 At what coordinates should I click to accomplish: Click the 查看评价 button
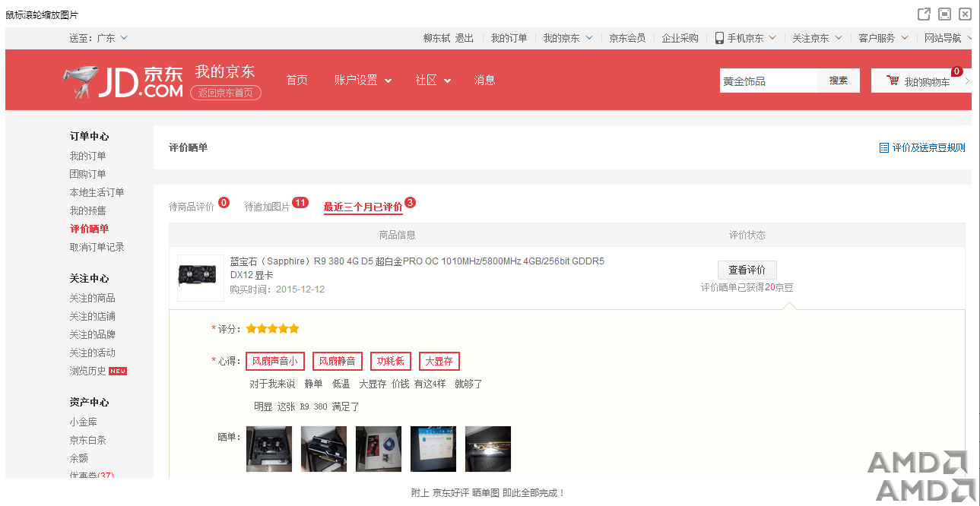tap(747, 270)
